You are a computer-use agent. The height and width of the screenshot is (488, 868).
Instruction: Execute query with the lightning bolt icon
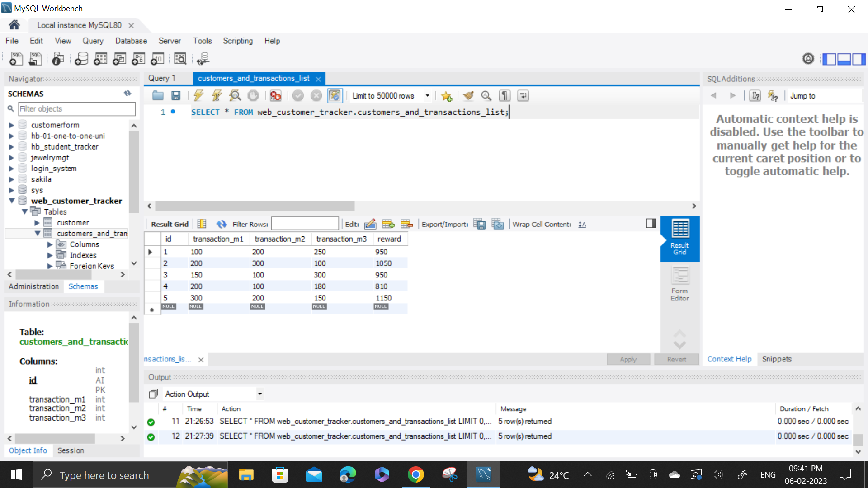(x=198, y=95)
